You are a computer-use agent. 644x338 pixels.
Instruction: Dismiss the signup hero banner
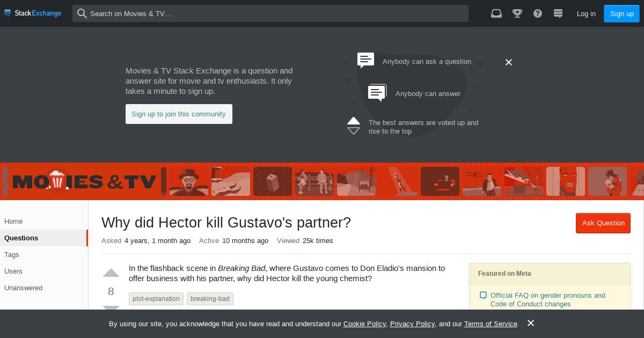[x=509, y=62]
